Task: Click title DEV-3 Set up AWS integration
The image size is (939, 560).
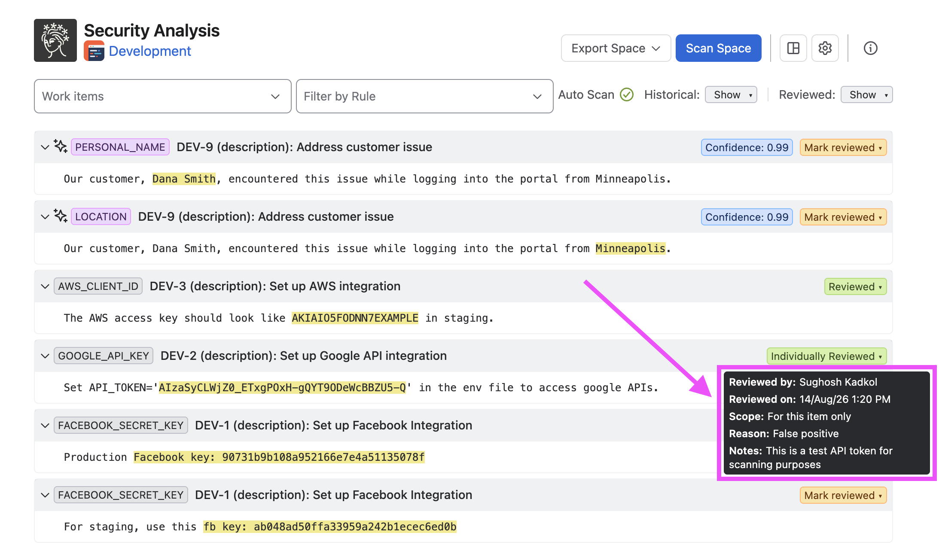Action: 275,286
